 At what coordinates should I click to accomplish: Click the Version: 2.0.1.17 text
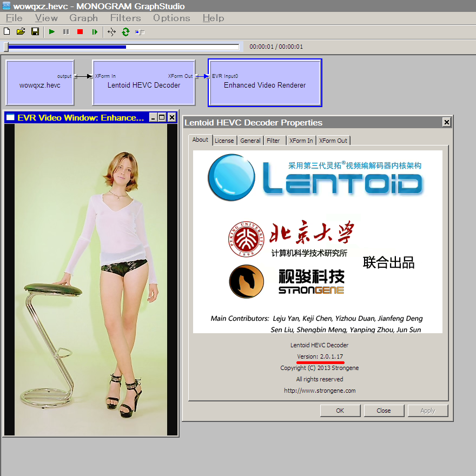[x=320, y=356]
